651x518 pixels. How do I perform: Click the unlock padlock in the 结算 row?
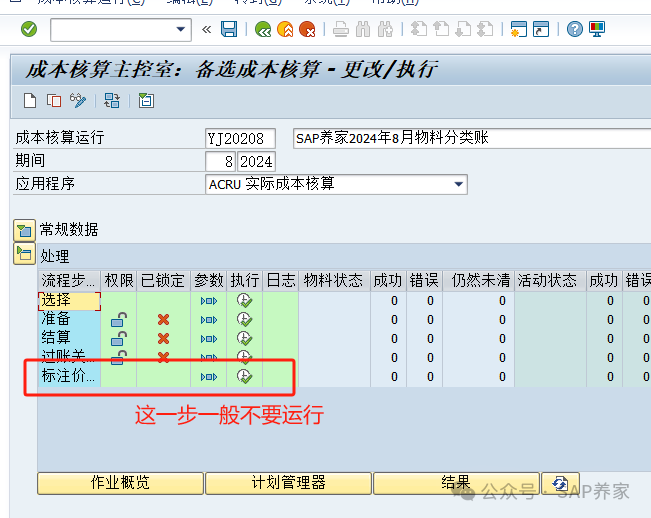[119, 339]
